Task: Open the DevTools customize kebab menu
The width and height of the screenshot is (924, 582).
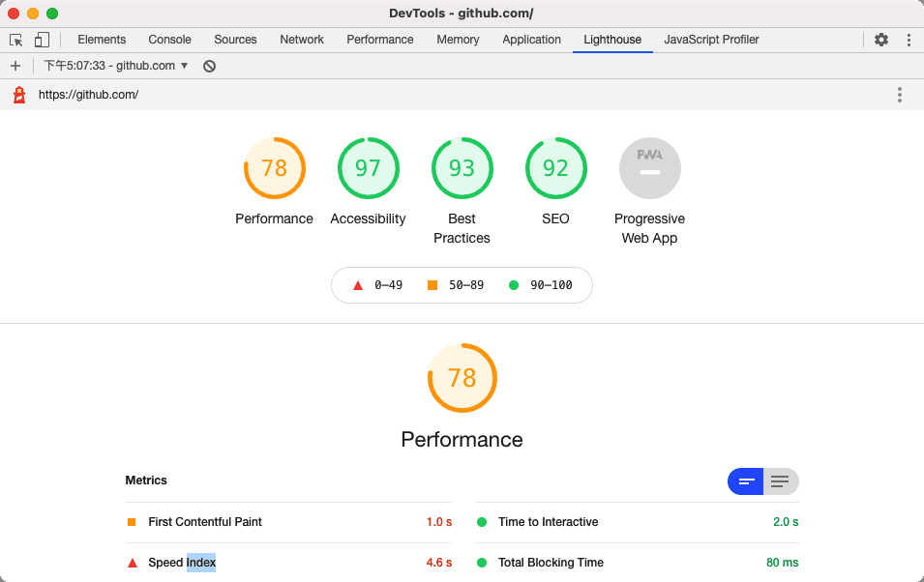Action: pos(909,40)
